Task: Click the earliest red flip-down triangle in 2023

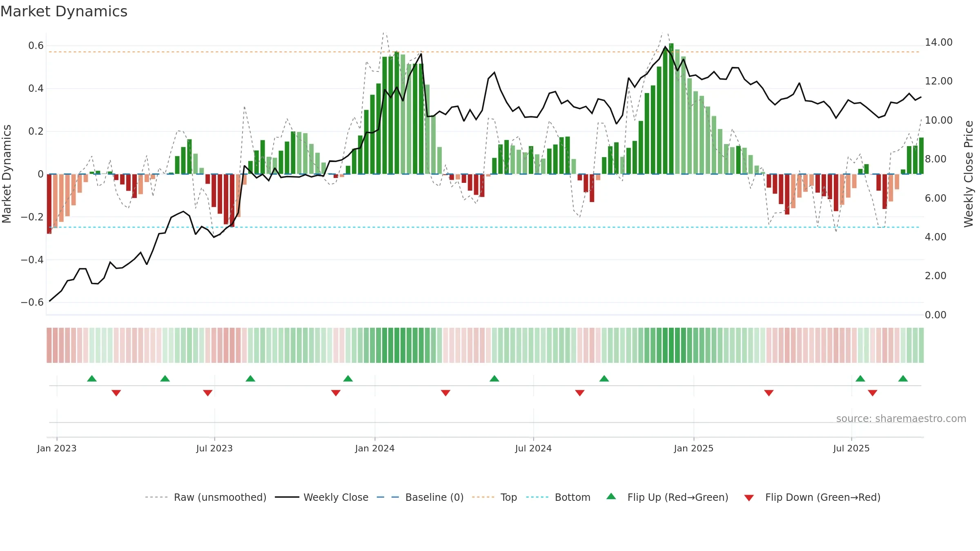Action: click(116, 393)
